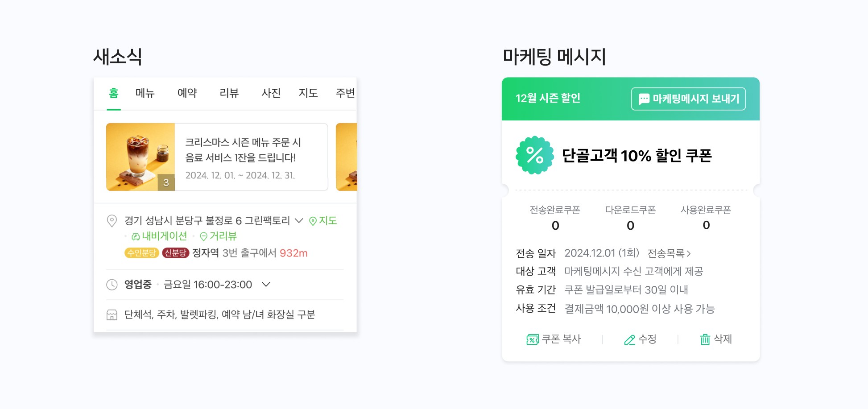
Task: Click 삭제 trash delete icon
Action: click(x=705, y=339)
